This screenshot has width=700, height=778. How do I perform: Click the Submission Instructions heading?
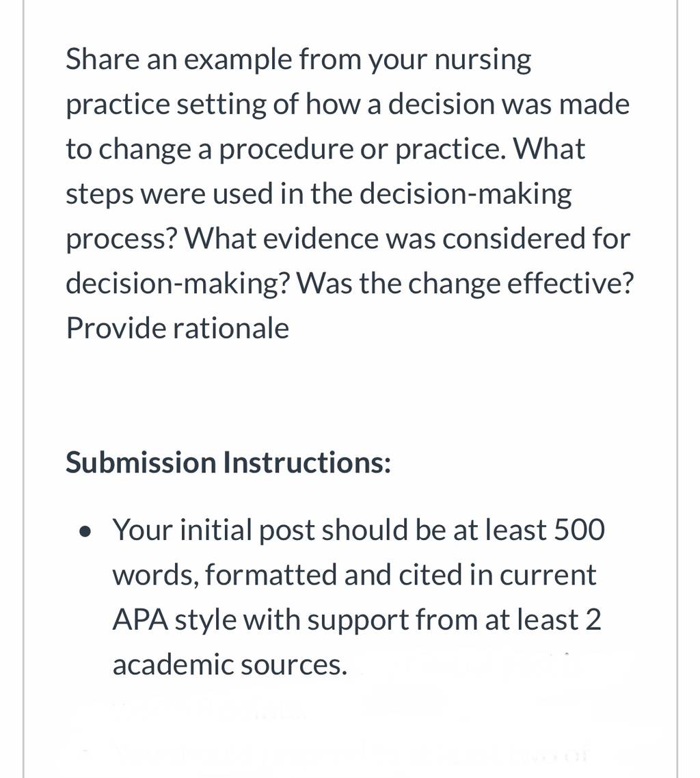[228, 462]
